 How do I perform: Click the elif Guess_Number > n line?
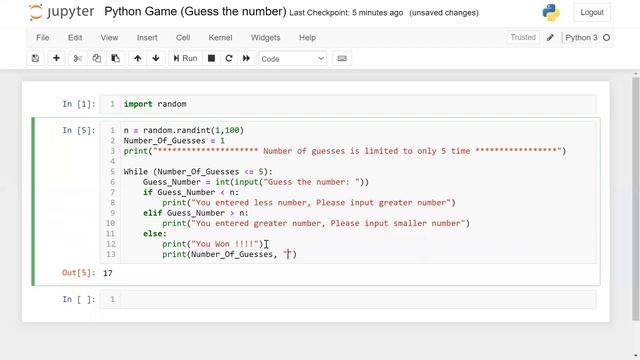point(196,213)
